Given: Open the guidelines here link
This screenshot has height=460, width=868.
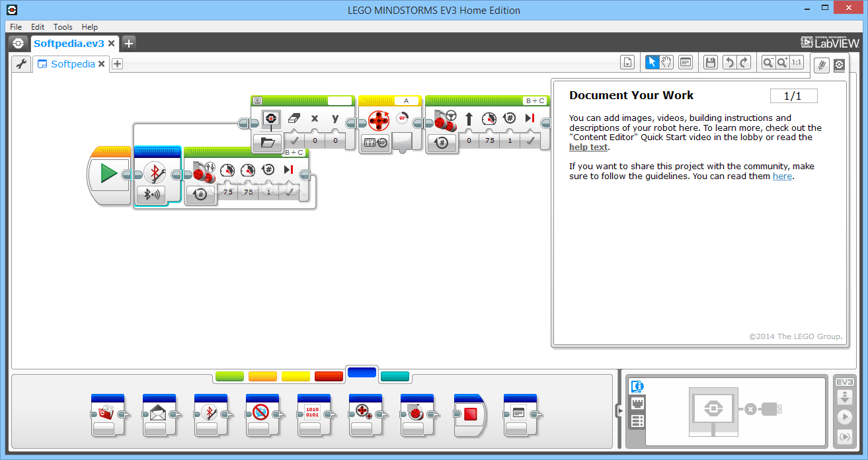Looking at the screenshot, I should pos(782,176).
